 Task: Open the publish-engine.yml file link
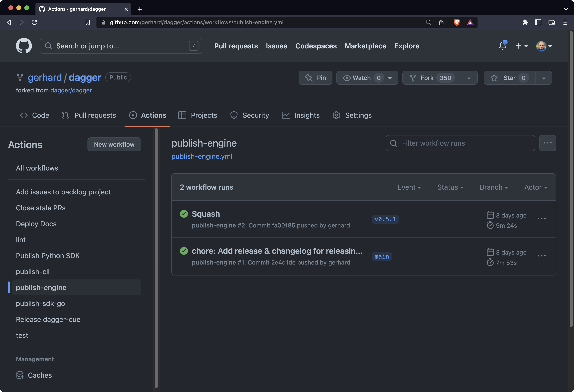click(201, 156)
